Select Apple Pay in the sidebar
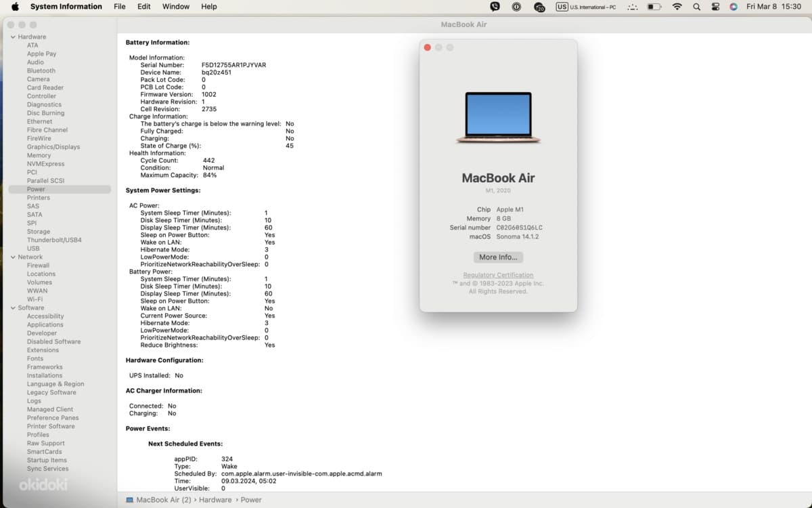 pyautogui.click(x=41, y=54)
